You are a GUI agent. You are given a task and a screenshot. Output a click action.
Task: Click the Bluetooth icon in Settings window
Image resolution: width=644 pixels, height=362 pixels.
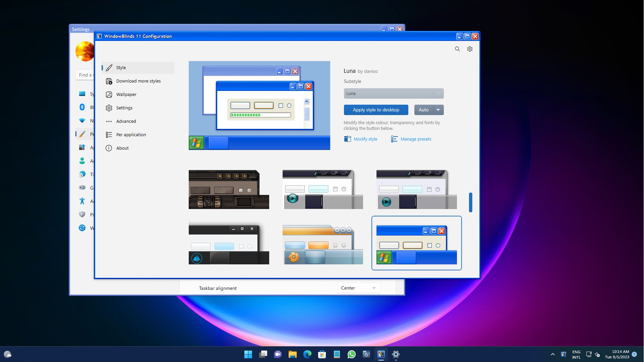82,107
